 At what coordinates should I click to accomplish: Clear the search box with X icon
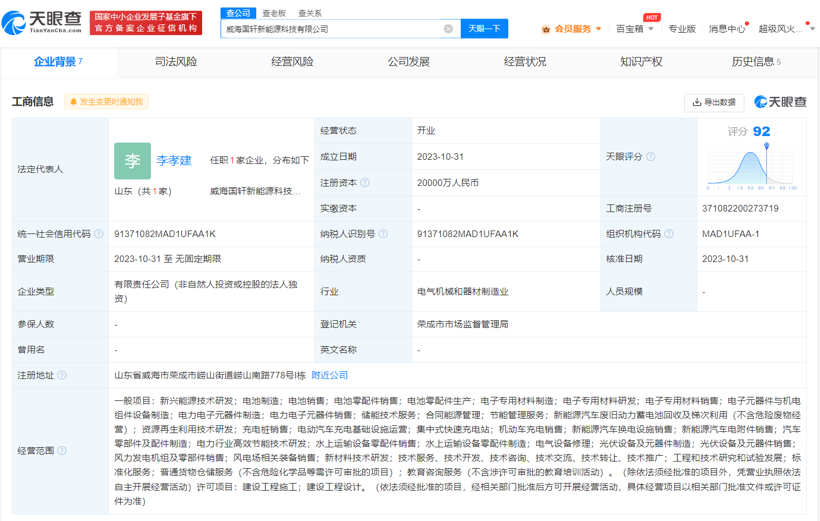point(448,29)
